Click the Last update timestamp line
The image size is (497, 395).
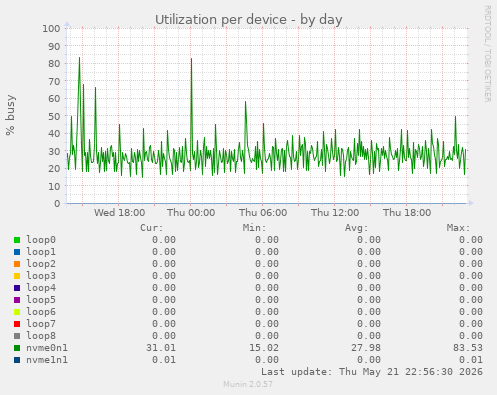pos(372,372)
